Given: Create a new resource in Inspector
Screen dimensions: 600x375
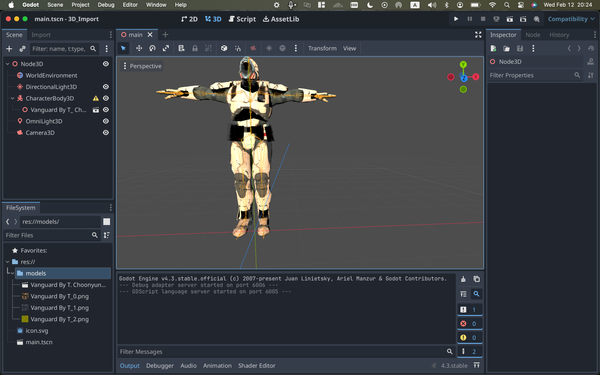Looking at the screenshot, I should click(493, 48).
